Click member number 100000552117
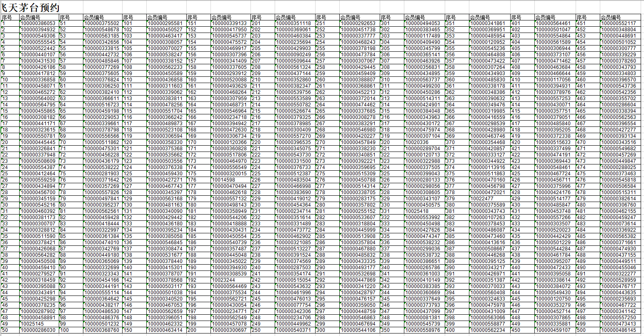This screenshot has width=644, height=336. point(618,23)
